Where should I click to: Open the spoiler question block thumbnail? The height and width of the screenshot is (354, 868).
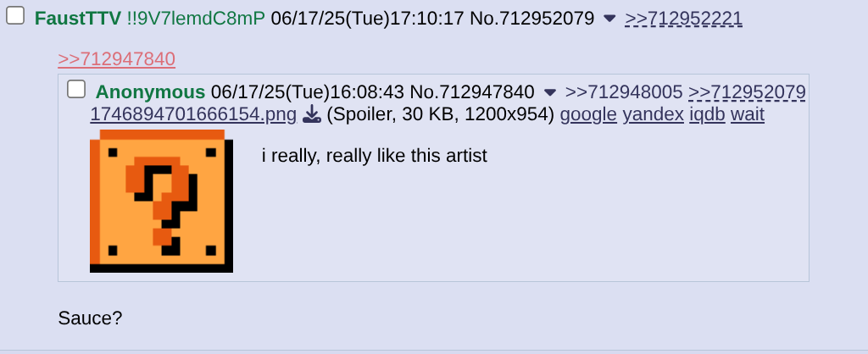coord(161,201)
